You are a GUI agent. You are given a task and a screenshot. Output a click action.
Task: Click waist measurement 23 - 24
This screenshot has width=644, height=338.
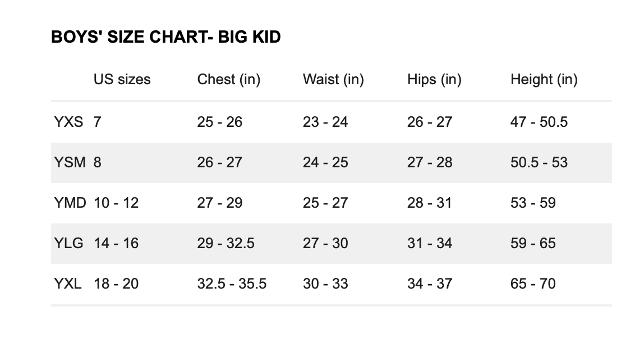pos(325,122)
